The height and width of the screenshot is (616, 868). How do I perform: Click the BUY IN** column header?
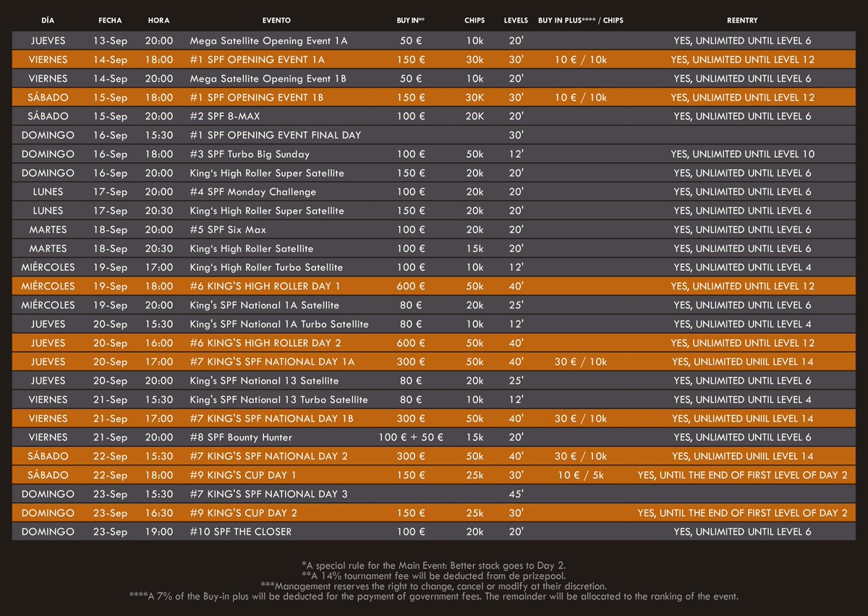point(412,21)
